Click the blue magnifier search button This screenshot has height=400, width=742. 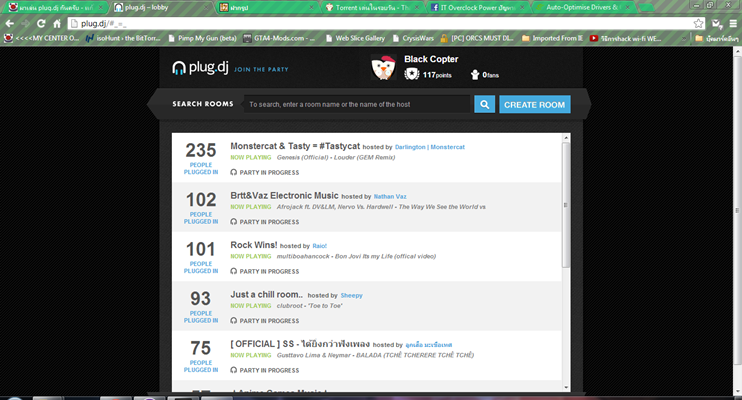pyautogui.click(x=485, y=105)
